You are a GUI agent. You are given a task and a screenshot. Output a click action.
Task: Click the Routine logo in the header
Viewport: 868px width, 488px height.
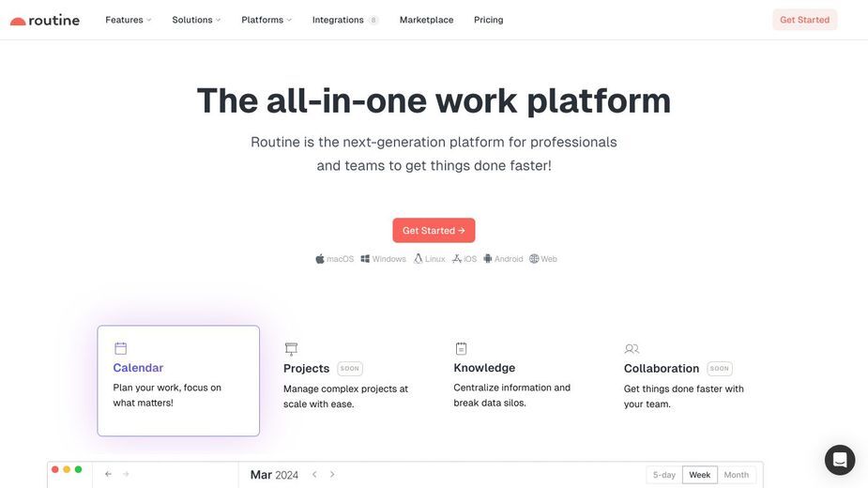pos(45,21)
